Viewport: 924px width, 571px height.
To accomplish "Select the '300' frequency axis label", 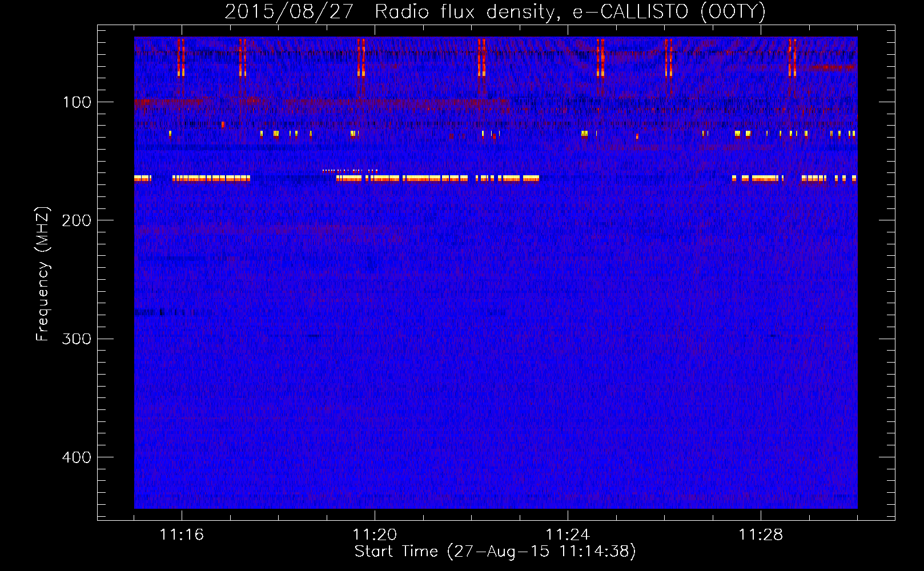I will coord(77,339).
